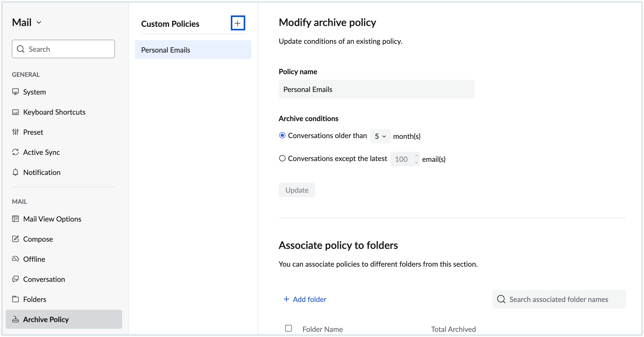Screen dimensions: 644x337
Task: Click the Archive conditions label
Action: point(308,119)
